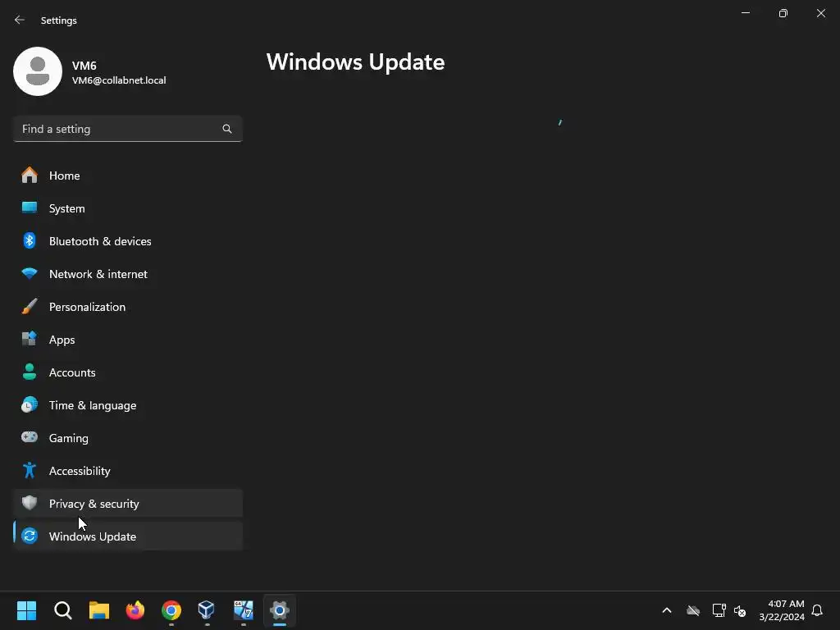This screenshot has height=630, width=840.
Task: Show hidden tray icons chevron
Action: [x=667, y=610]
